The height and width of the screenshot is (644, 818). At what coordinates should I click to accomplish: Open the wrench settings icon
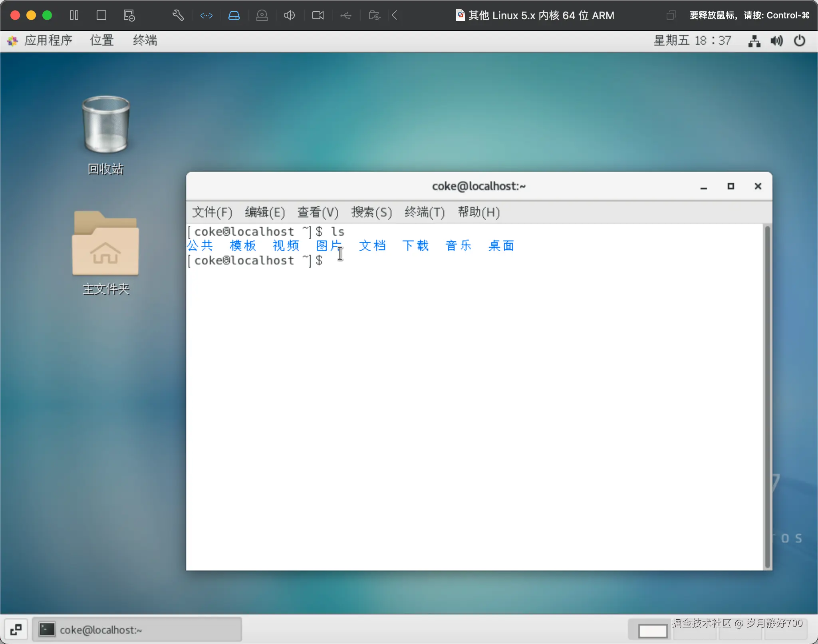point(178,16)
